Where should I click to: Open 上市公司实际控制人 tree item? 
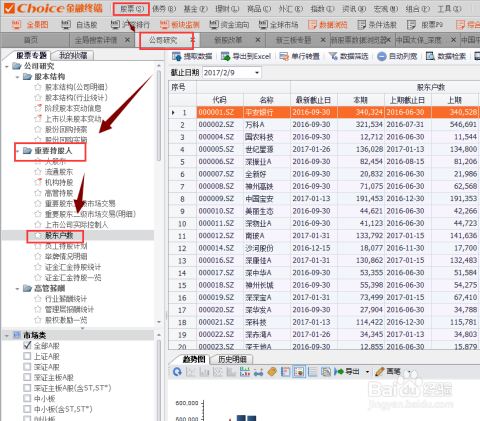point(76,225)
